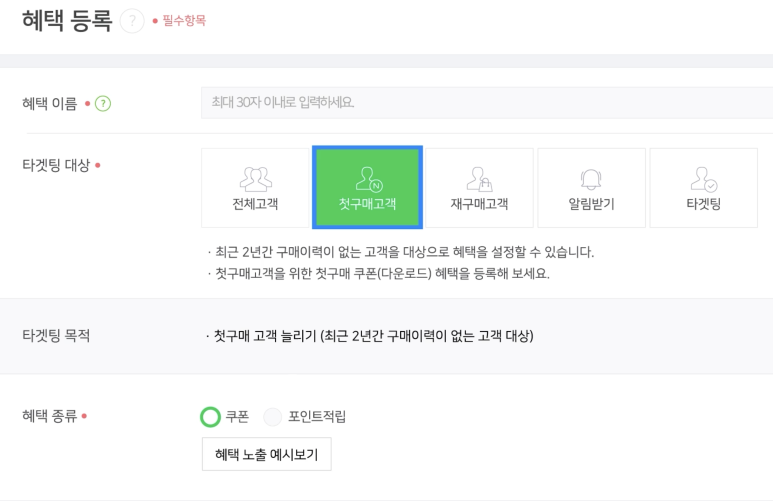Click the 쿠폰 option label text
This screenshot has height=501, width=773.
tap(237, 417)
